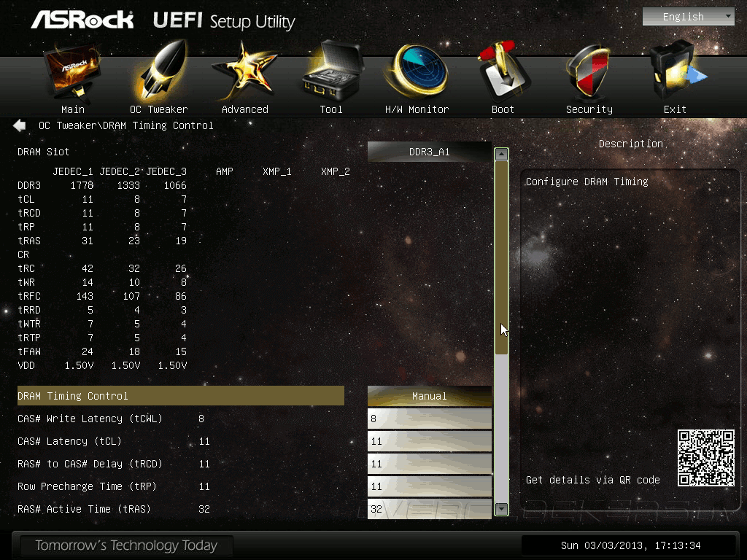This screenshot has height=560, width=747.
Task: Click the scrollbar up arrow
Action: click(501, 155)
